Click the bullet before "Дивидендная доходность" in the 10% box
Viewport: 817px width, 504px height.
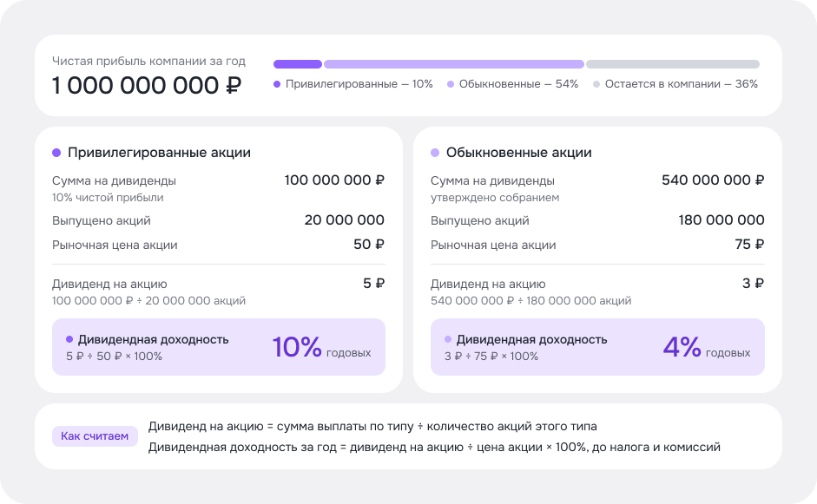tap(69, 339)
